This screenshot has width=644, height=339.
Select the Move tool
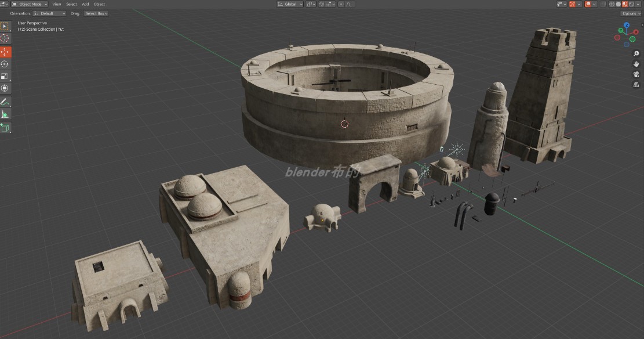point(5,52)
